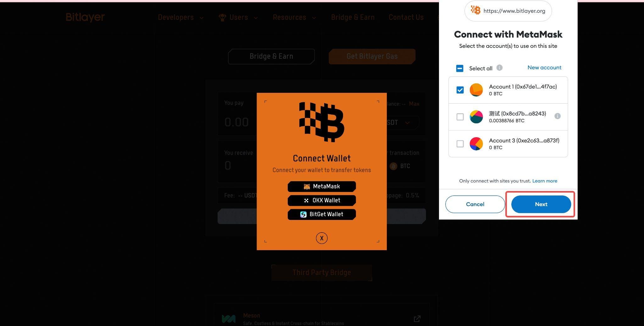The width and height of the screenshot is (644, 326).
Task: Click the info icon next to Select all
Action: click(x=499, y=68)
